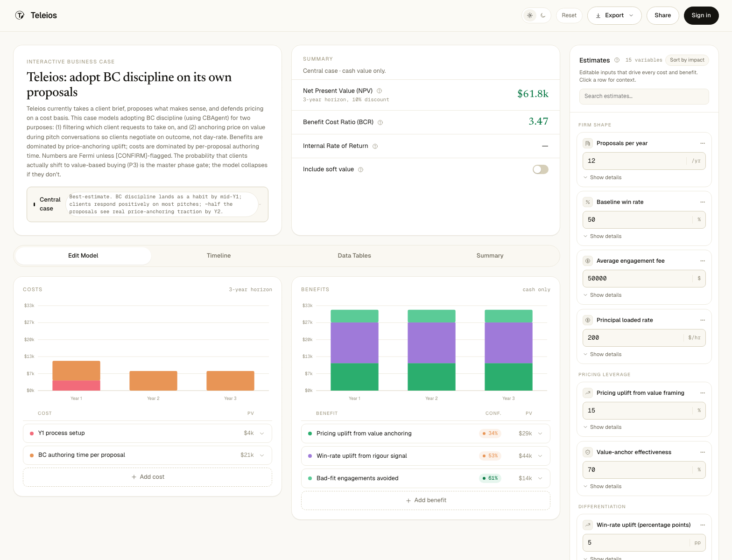Screen dimensions: 732x560
Task: Expand the Y1 process setup cost row
Action: [x=262, y=434]
